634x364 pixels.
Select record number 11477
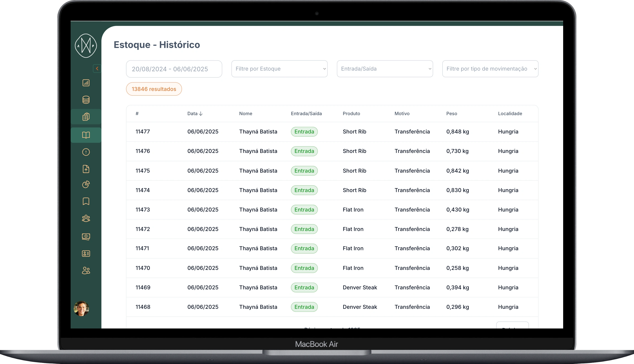[143, 132]
